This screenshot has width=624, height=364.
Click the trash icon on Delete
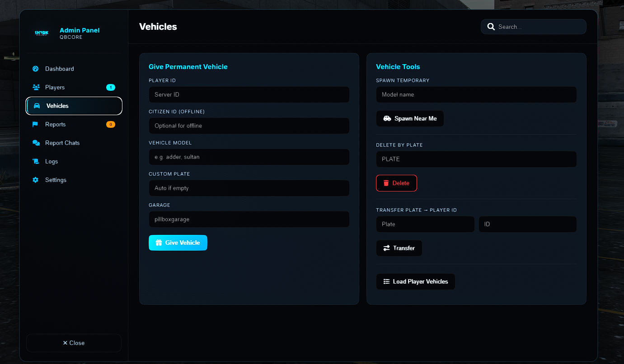386,183
